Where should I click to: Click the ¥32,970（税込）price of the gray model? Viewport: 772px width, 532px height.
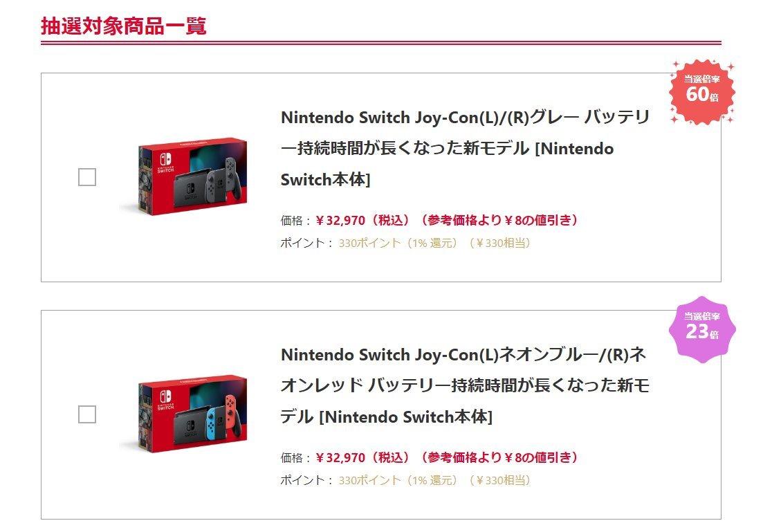click(x=365, y=221)
